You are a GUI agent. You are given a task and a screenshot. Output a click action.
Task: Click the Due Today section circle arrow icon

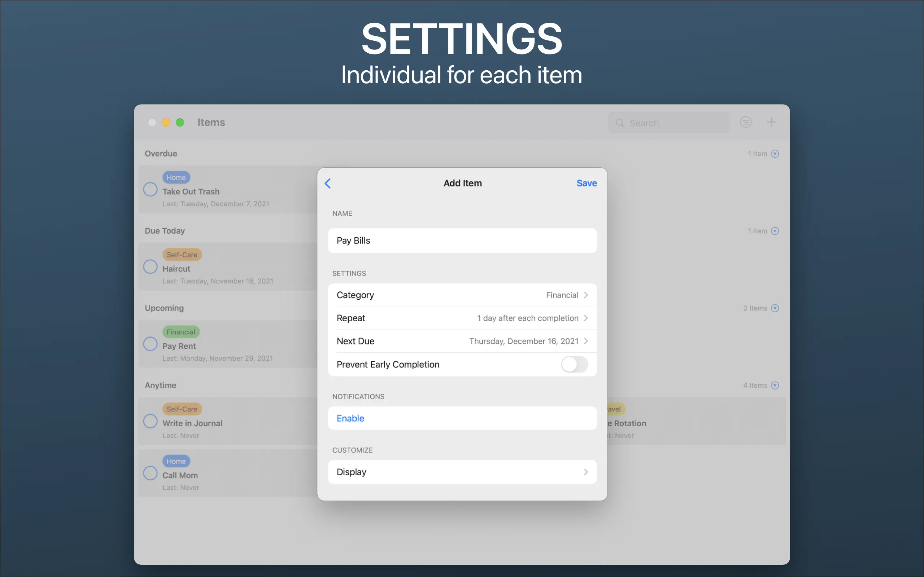(x=775, y=231)
